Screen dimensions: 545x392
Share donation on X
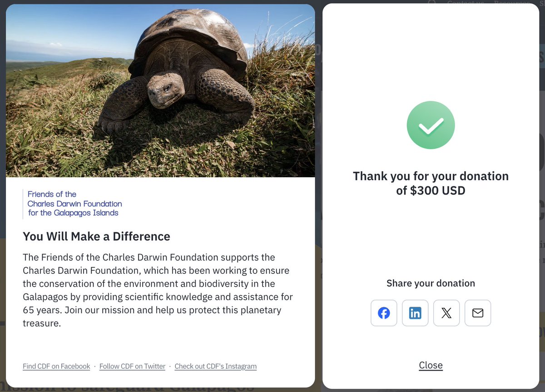[x=446, y=313]
